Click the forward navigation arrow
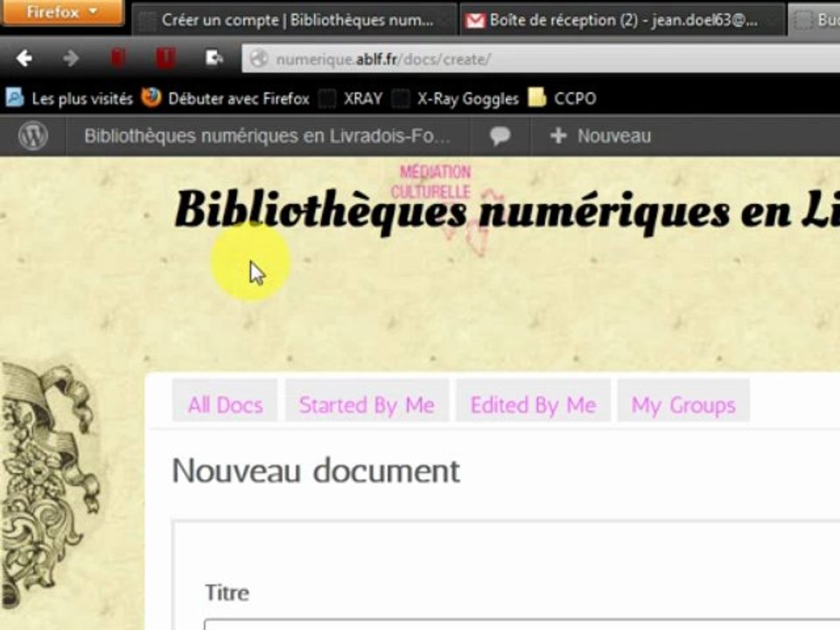The height and width of the screenshot is (630, 840). (x=71, y=58)
